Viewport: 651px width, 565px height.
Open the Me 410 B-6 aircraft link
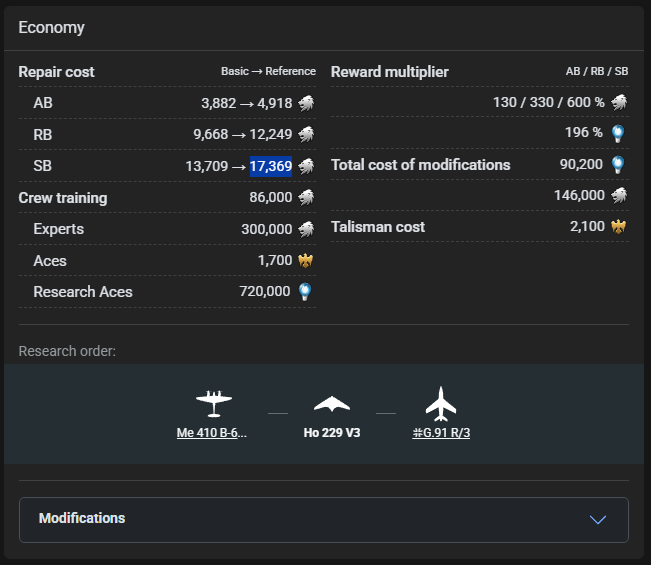pyautogui.click(x=212, y=434)
